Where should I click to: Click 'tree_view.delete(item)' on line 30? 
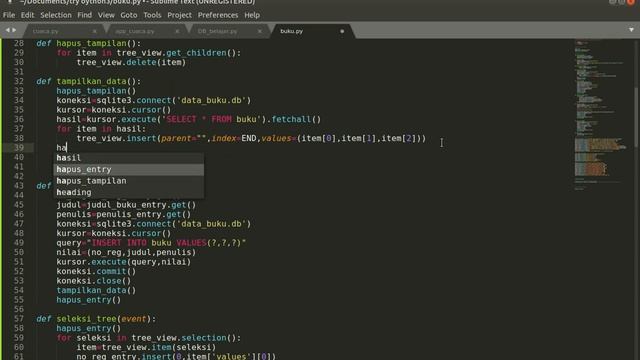tap(131, 62)
